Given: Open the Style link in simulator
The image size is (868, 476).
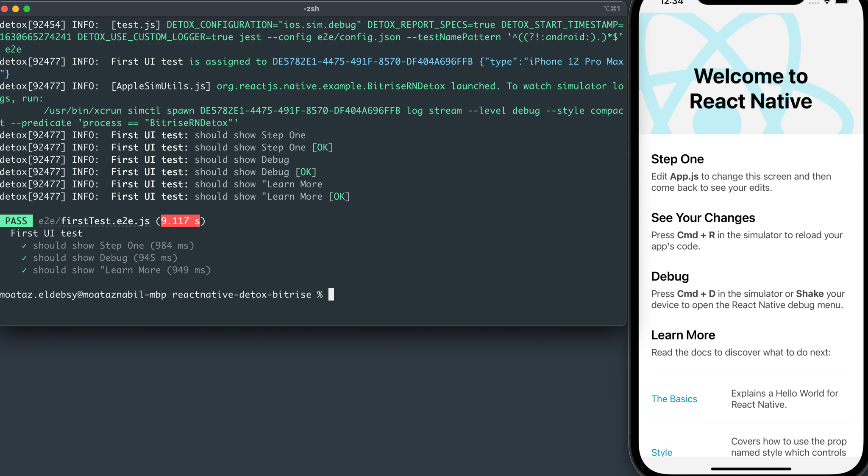Looking at the screenshot, I should [x=662, y=452].
